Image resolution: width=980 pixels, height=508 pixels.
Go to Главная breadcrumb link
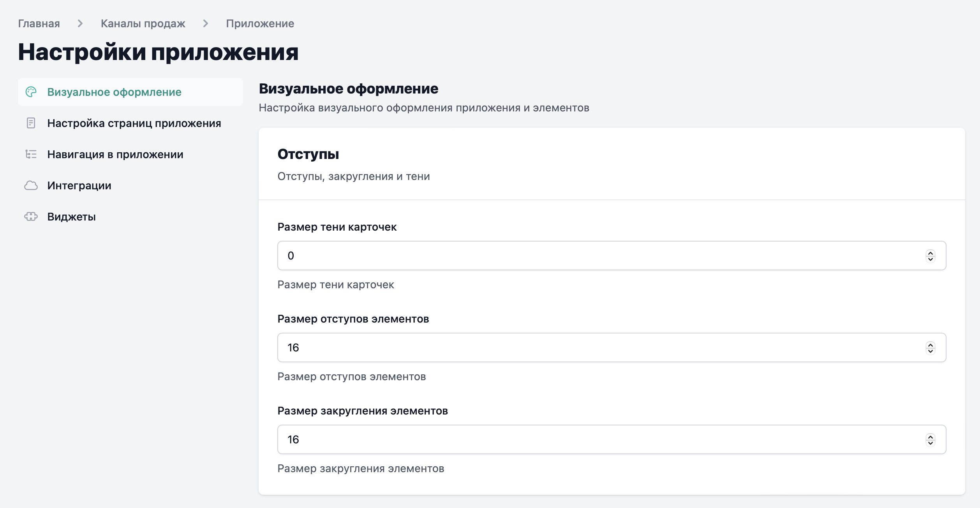(x=39, y=23)
